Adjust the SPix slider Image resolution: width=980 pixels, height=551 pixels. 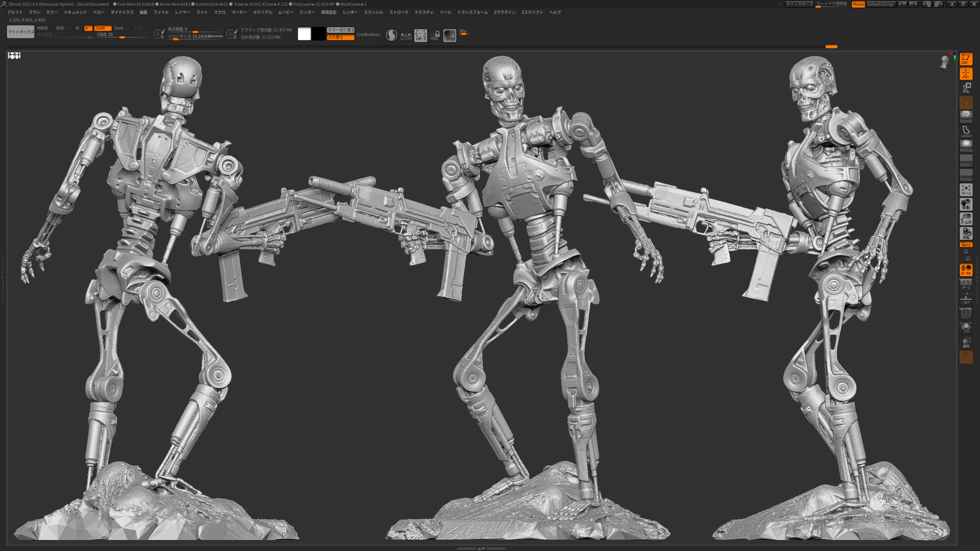[x=464, y=32]
